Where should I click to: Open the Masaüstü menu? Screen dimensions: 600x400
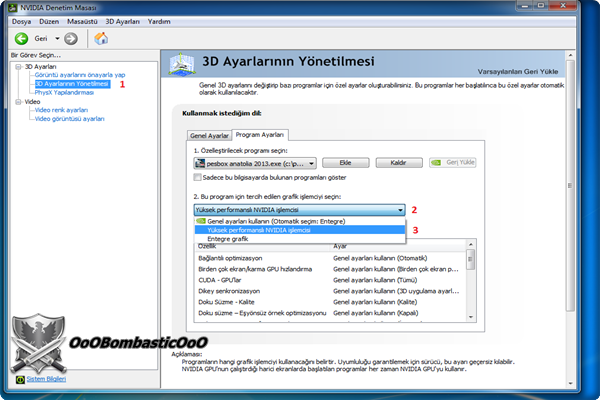(x=82, y=21)
